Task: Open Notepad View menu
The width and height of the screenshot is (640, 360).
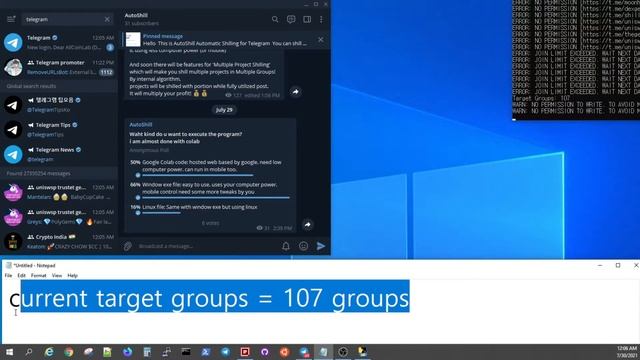Action: [x=57, y=276]
